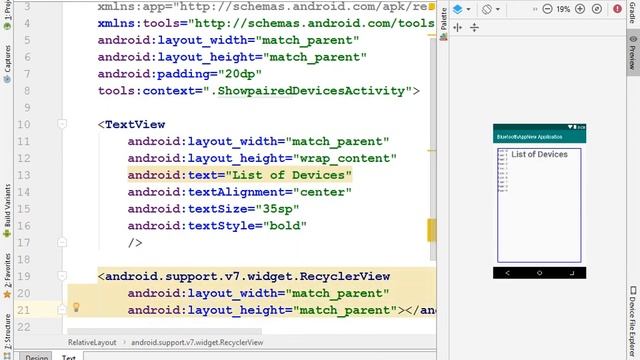The image size is (640, 360).
Task: Collapse the RecyclerView tag fold on line 19
Action: point(62,276)
